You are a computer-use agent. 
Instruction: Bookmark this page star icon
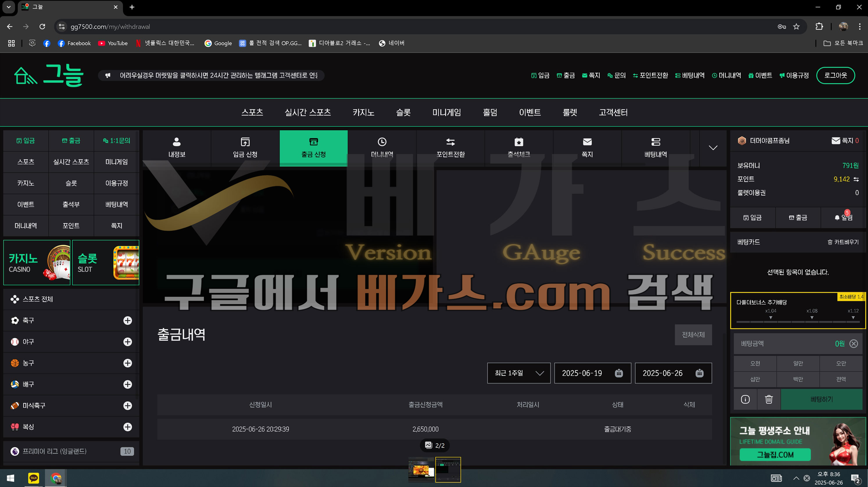click(x=796, y=26)
